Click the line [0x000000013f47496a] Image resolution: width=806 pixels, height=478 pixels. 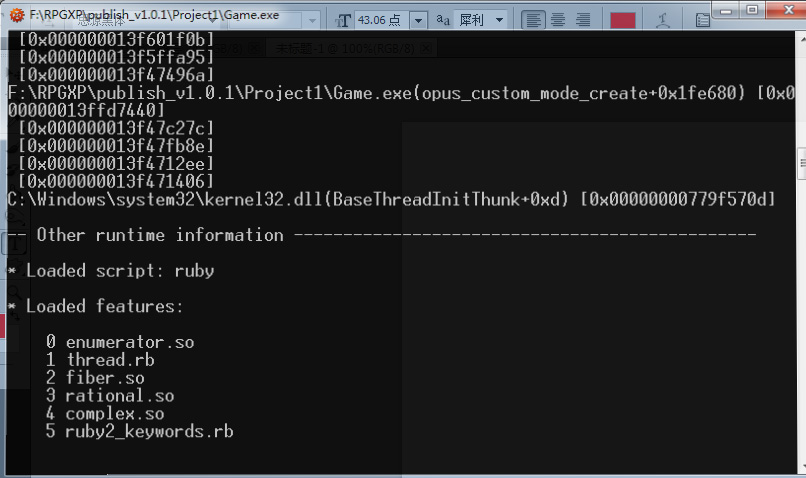[x=116, y=75]
